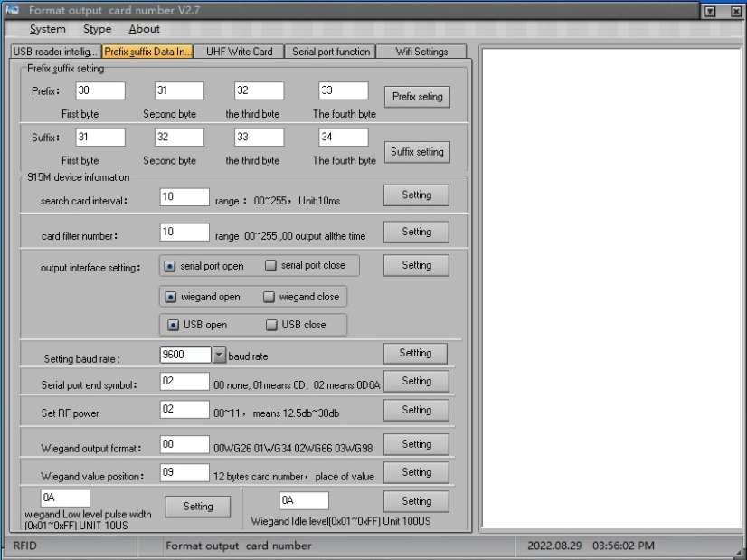
Task: Apply the search card interval setting
Action: click(415, 195)
